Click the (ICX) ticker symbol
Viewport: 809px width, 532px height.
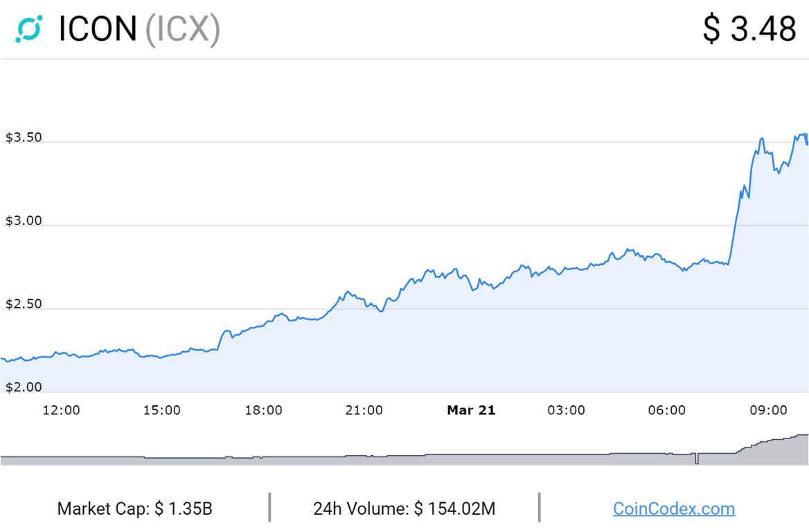tap(182, 29)
